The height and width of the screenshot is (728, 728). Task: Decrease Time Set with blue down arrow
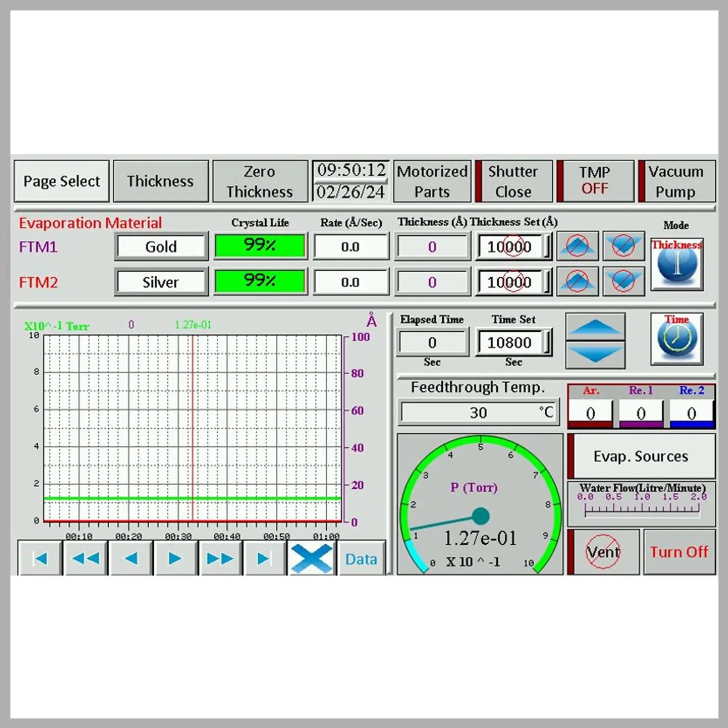coord(595,354)
